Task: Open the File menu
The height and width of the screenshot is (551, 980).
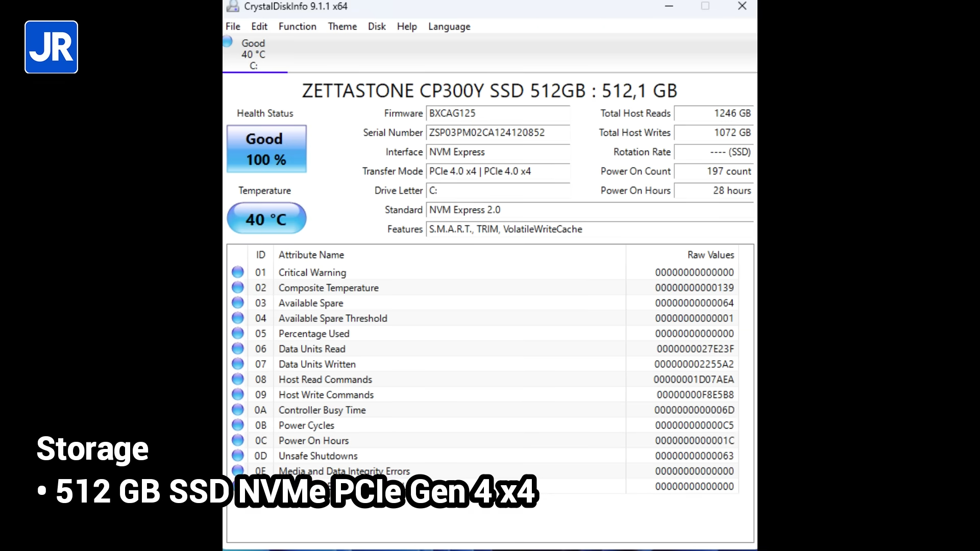Action: click(x=233, y=27)
